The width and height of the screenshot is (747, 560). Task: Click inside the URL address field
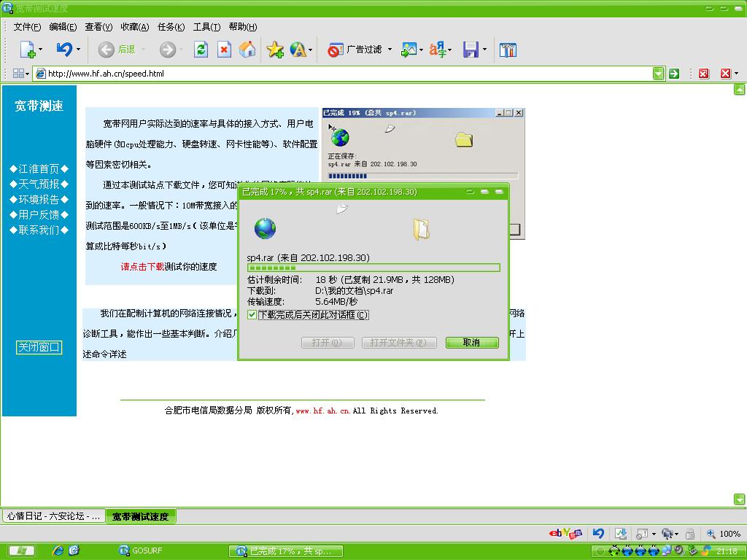(219, 73)
